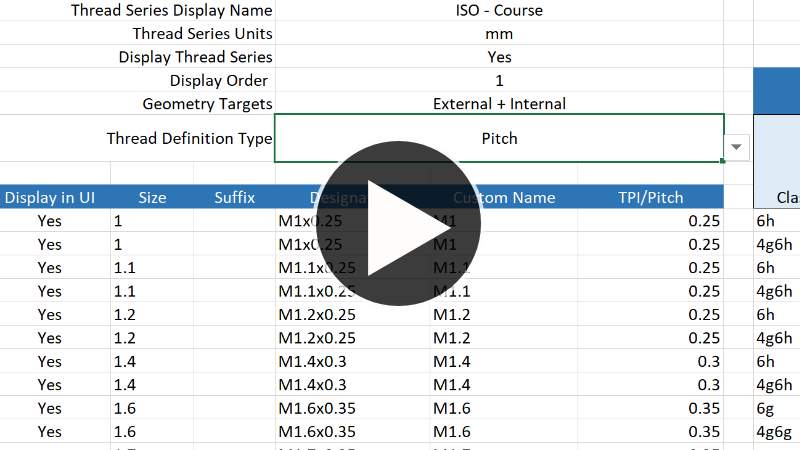The image size is (800, 450).
Task: Open the Thread Definition Type dropdown arrow
Action: (x=737, y=147)
